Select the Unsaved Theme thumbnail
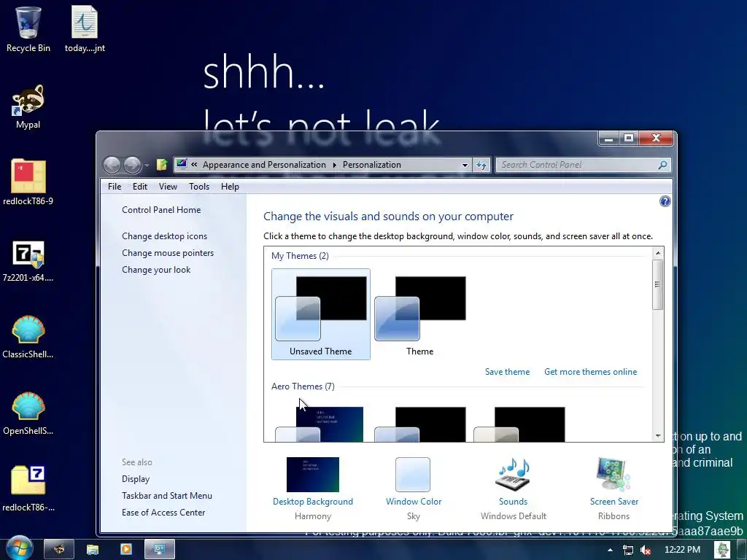747x560 pixels. pyautogui.click(x=321, y=314)
